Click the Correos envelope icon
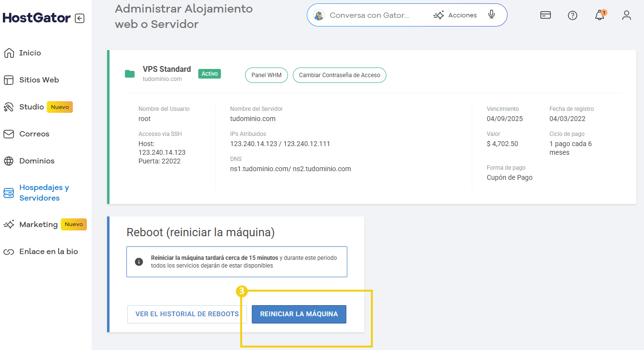This screenshot has width=644, height=350. (x=9, y=134)
